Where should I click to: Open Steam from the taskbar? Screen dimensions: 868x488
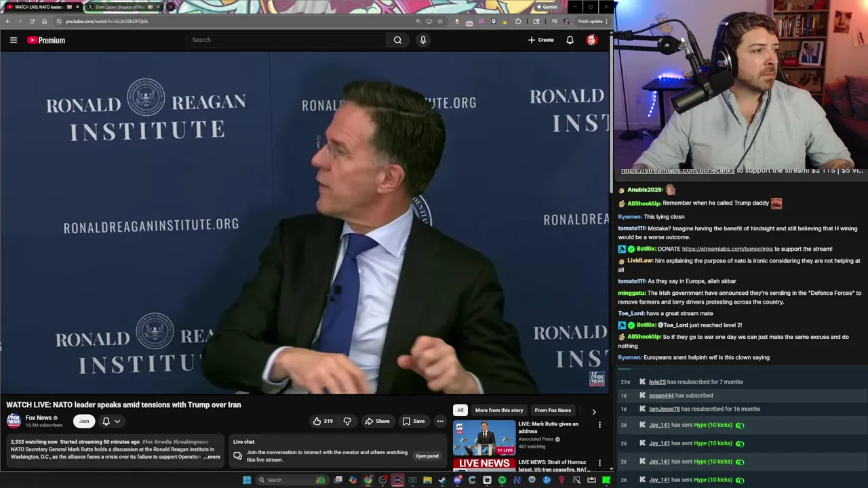(x=442, y=480)
